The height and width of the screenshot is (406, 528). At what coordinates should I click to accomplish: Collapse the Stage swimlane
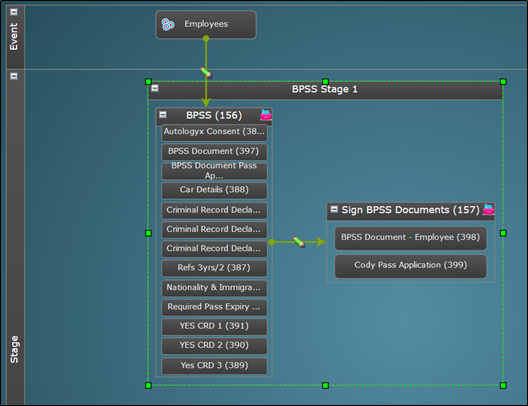point(14,76)
